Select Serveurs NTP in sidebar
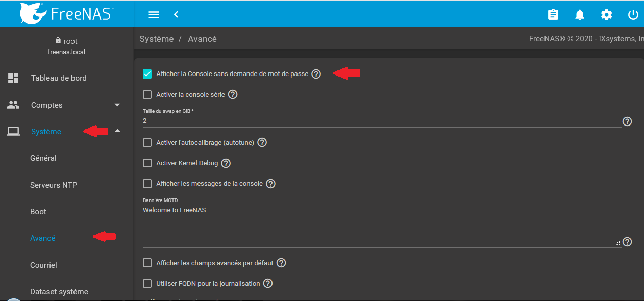This screenshot has width=644, height=301. pyautogui.click(x=54, y=185)
